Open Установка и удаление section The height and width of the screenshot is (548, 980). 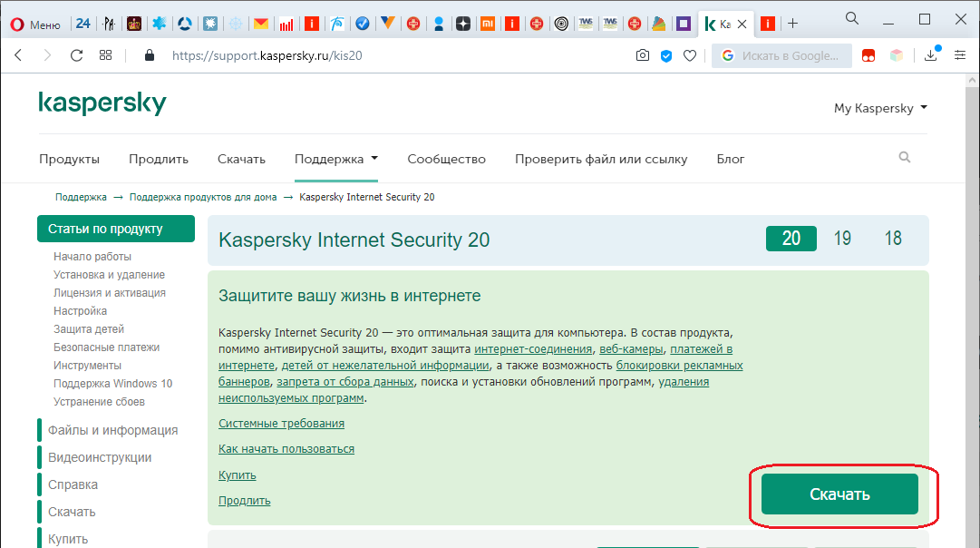(x=110, y=275)
